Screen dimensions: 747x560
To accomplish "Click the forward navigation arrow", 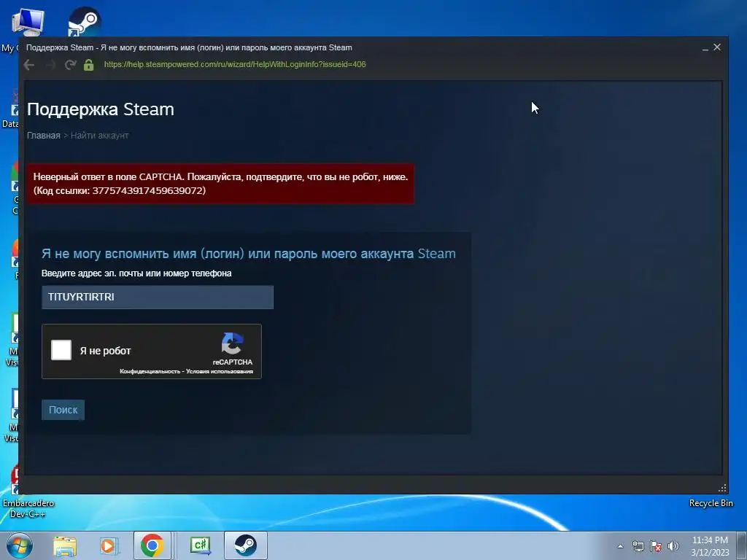I will click(50, 65).
